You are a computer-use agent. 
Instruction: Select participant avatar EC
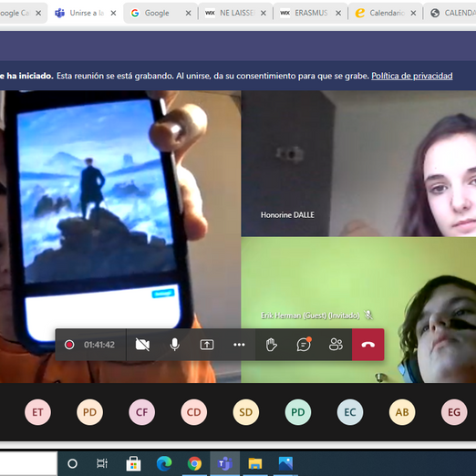[350, 412]
